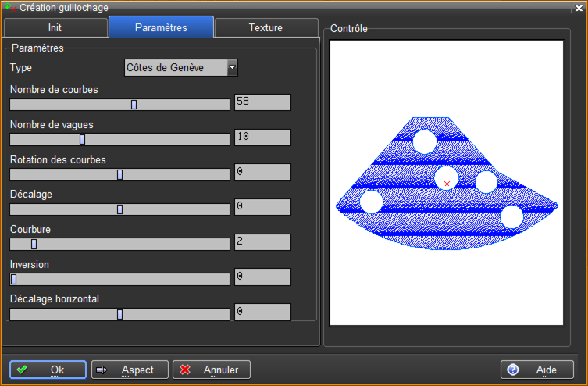Click the green checkmark icon on Ok

tap(22, 370)
